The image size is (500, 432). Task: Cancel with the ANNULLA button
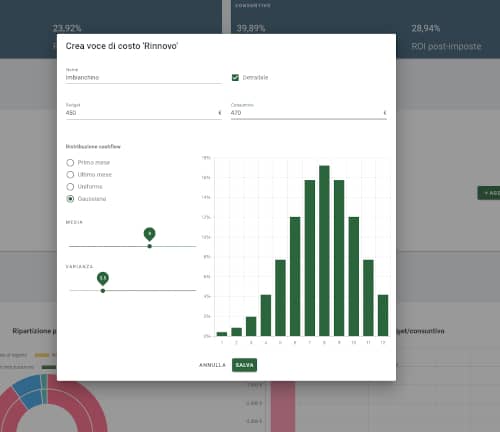pos(212,365)
